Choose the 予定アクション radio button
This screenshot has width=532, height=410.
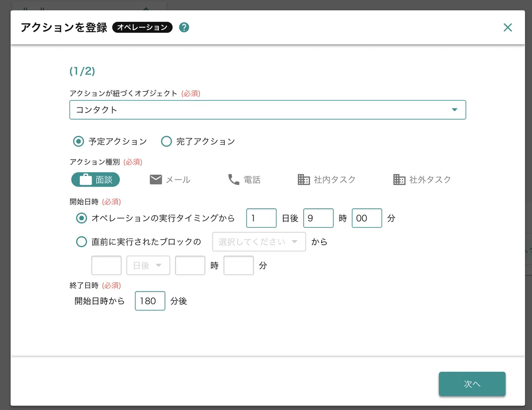point(78,141)
